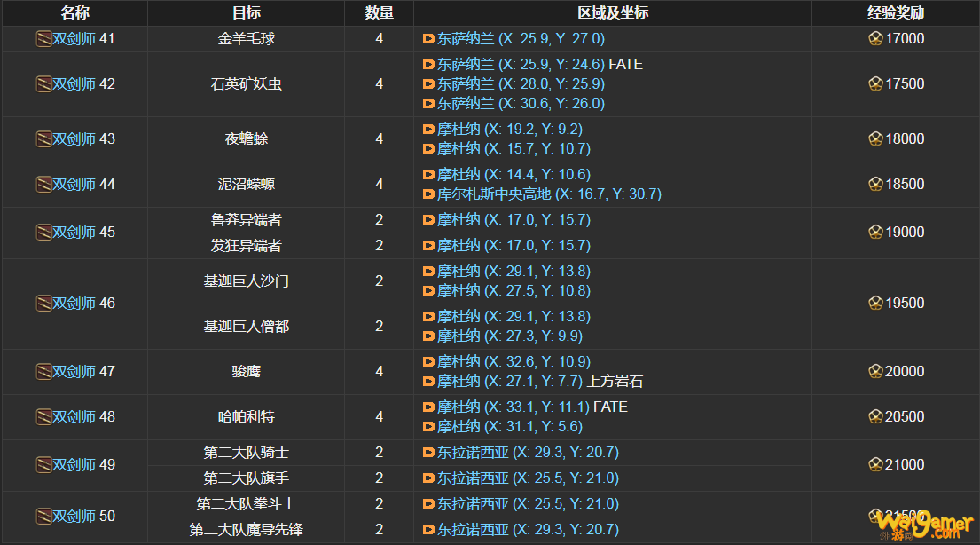Click the class icon beside 双剑师 42
The image size is (980, 545).
pos(43,83)
